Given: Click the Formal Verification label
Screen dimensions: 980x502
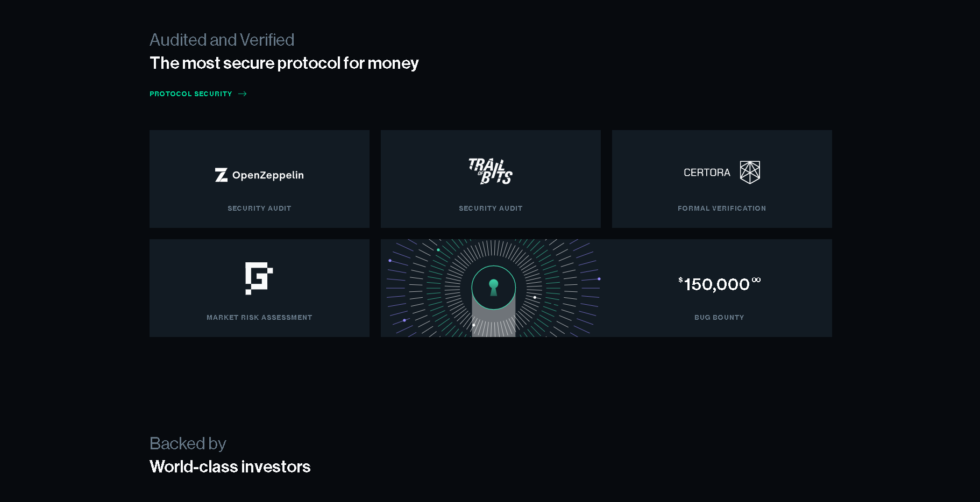Looking at the screenshot, I should [x=722, y=209].
